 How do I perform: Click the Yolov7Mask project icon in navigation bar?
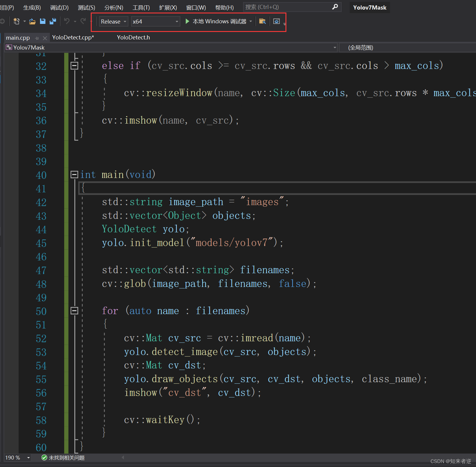coord(9,47)
